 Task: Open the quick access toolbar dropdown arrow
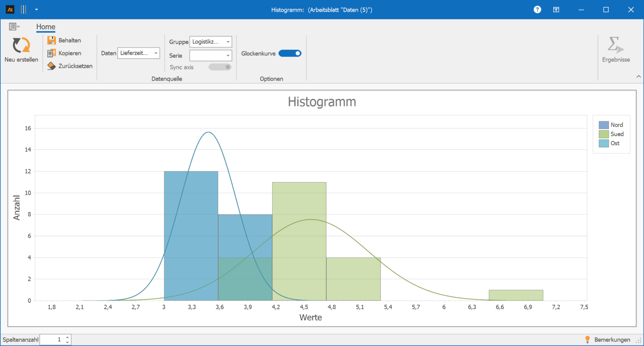point(36,10)
